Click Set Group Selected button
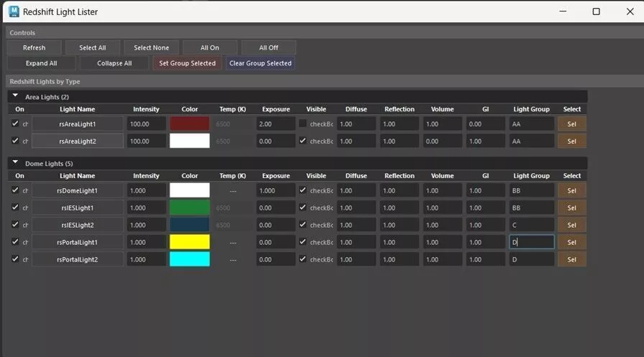644x357 pixels. click(188, 63)
